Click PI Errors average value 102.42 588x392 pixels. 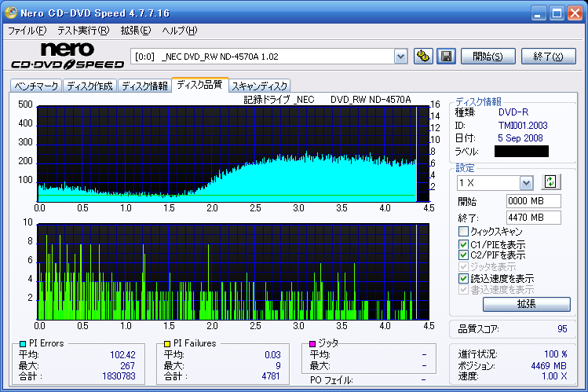coord(122,355)
